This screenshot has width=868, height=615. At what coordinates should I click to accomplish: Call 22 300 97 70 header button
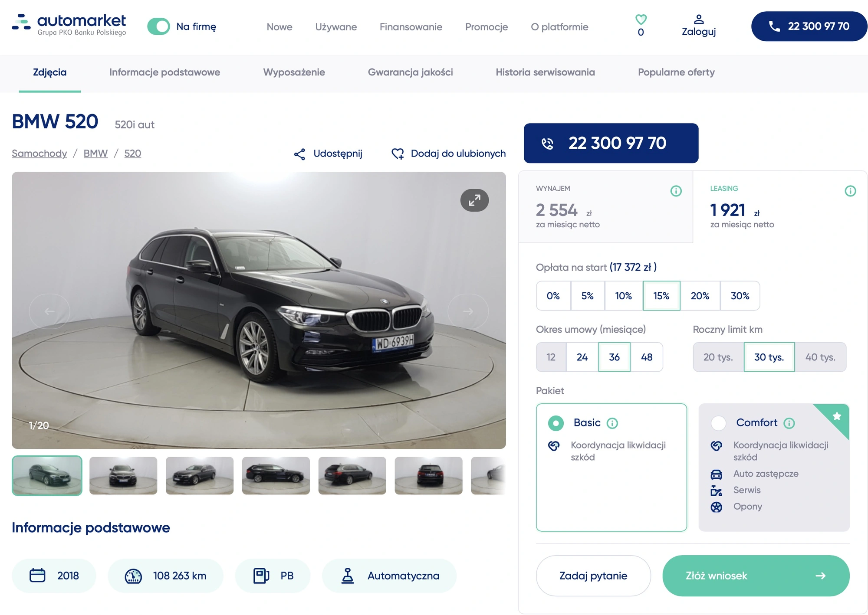pos(809,26)
